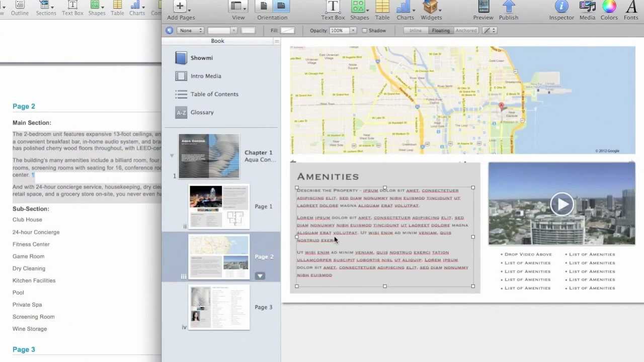Open the Opacity dropdown arrow
This screenshot has width=644, height=362.
click(353, 31)
